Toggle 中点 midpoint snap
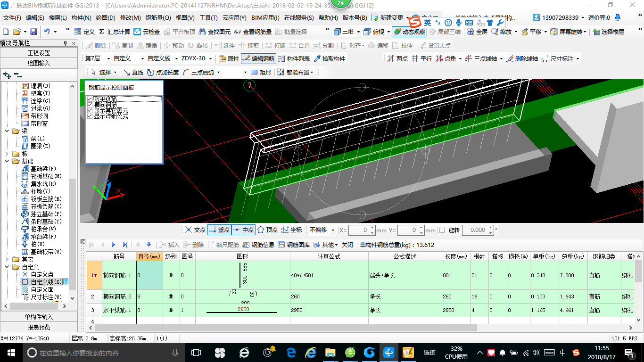The height and width of the screenshot is (362, 644). coord(244,230)
